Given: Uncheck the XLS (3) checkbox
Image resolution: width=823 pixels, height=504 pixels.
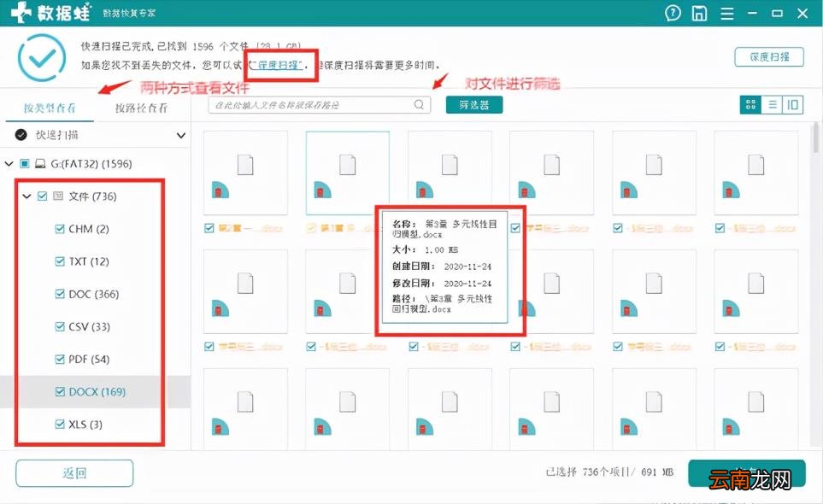Looking at the screenshot, I should click(60, 425).
